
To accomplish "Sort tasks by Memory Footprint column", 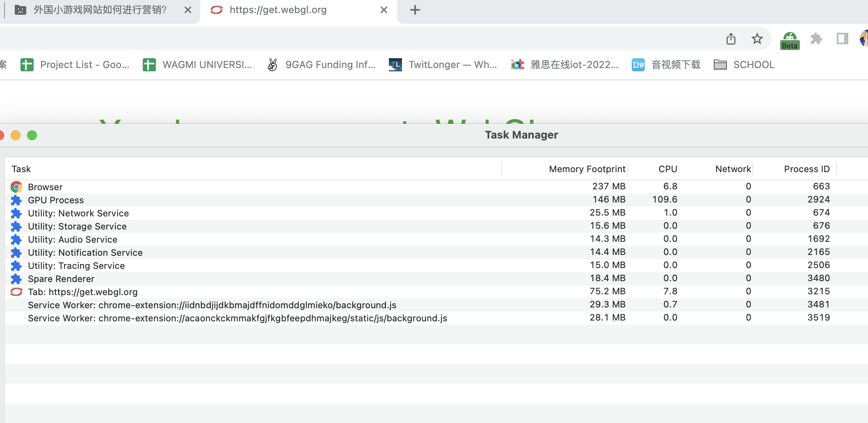I will click(587, 169).
